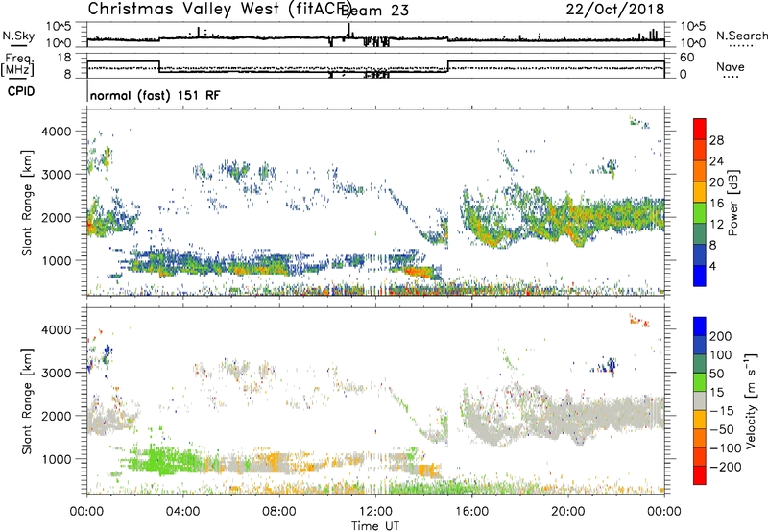The width and height of the screenshot is (768, 532).
Task: Select the 'Slant Range [km]' label of velocity panel
Action: pyautogui.click(x=27, y=401)
